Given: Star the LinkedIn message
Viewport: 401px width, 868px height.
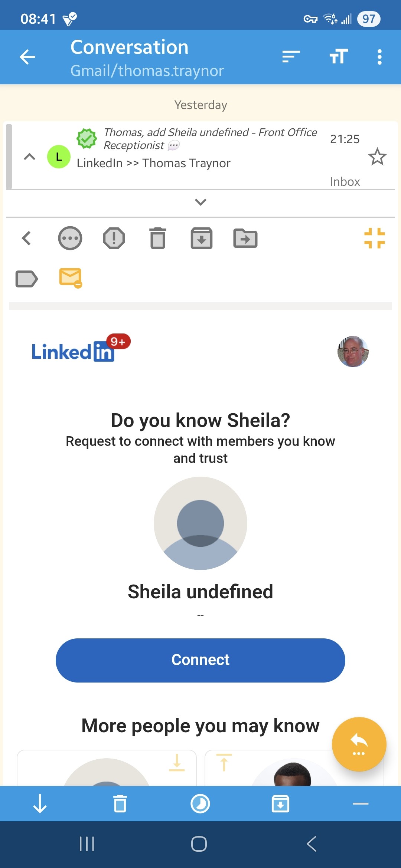Looking at the screenshot, I should pos(377,157).
